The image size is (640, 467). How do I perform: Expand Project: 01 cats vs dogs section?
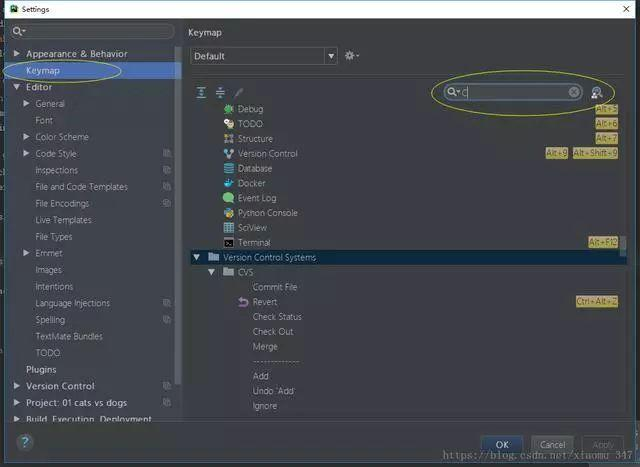16,403
